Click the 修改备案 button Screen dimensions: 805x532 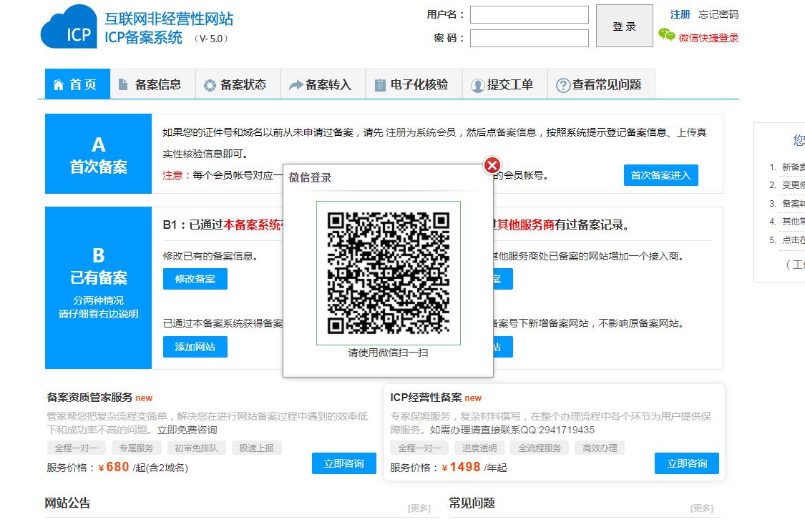coord(195,279)
